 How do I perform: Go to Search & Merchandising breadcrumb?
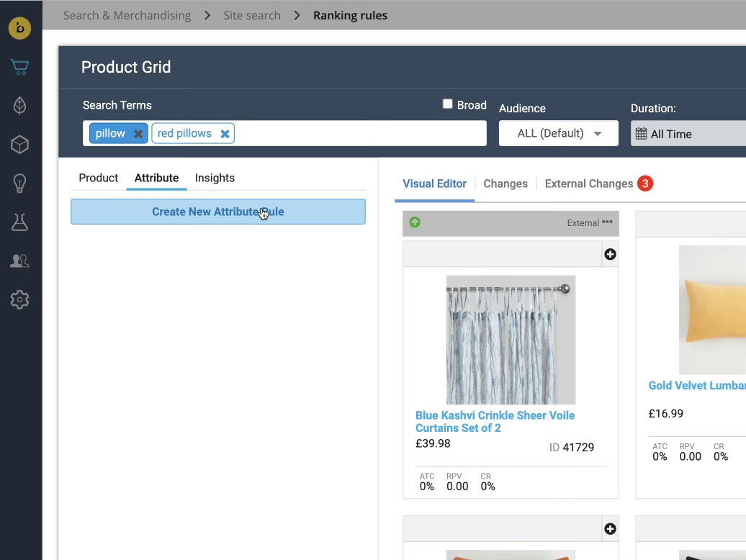click(127, 15)
